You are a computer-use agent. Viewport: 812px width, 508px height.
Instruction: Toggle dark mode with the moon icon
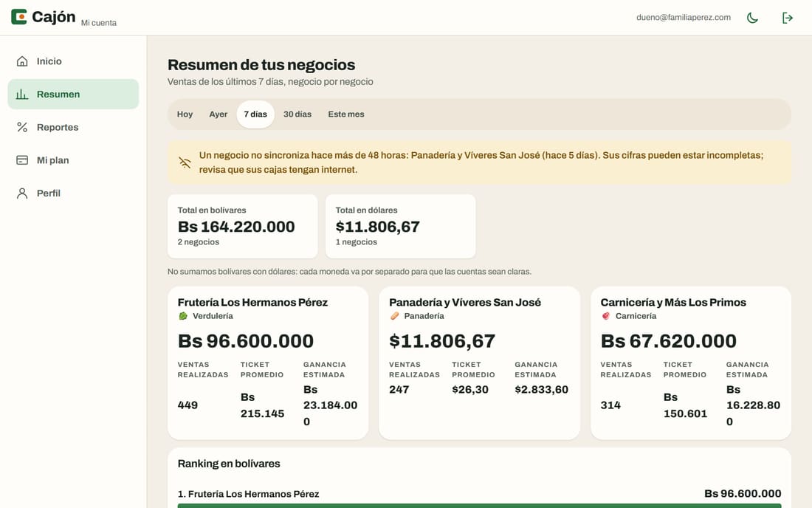coord(752,18)
